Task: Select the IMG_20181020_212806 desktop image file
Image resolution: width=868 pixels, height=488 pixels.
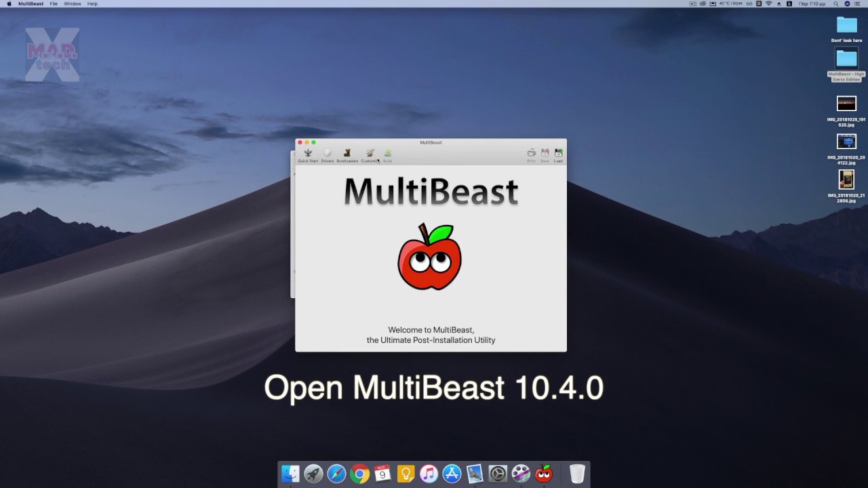Action: [x=846, y=186]
